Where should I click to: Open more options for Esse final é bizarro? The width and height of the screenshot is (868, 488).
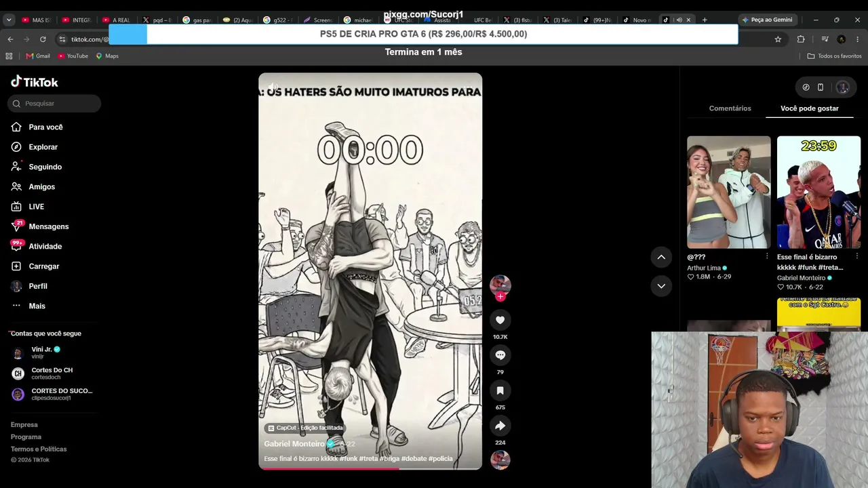click(x=857, y=257)
